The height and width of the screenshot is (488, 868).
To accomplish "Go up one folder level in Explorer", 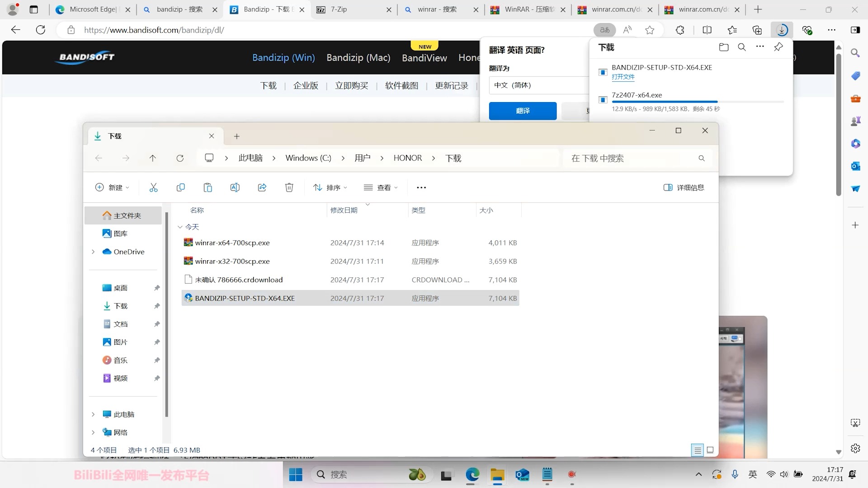I will click(152, 158).
